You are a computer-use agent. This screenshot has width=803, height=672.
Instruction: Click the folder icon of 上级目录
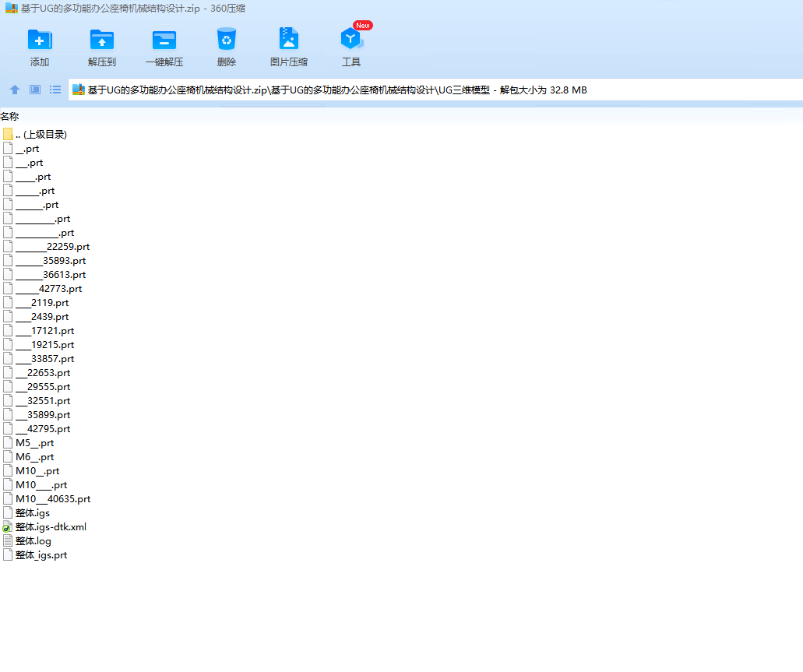point(8,134)
